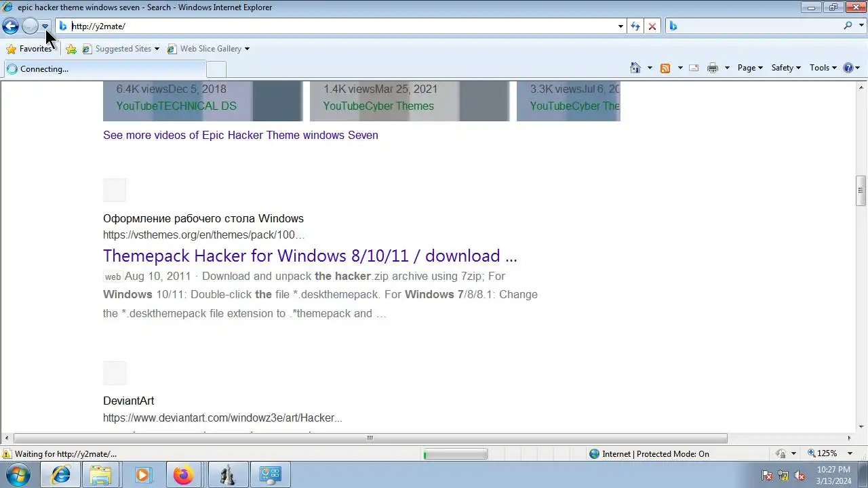Click the Action Center flag tray icon

(x=767, y=475)
